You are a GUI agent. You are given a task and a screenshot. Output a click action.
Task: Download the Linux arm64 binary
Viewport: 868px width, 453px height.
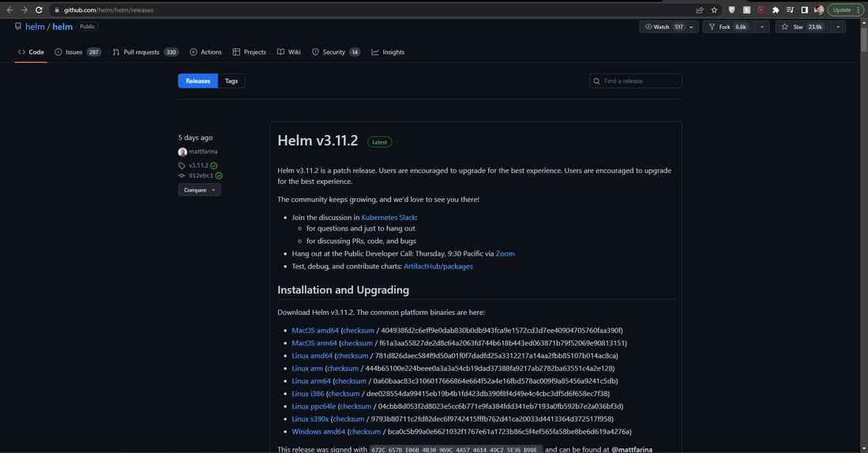pos(311,380)
